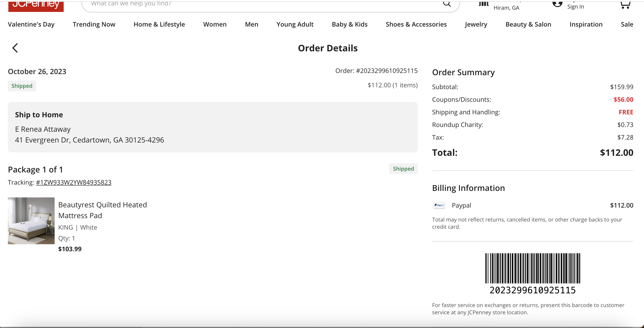Click the Sign In link
The image size is (644, 328).
pos(575,7)
